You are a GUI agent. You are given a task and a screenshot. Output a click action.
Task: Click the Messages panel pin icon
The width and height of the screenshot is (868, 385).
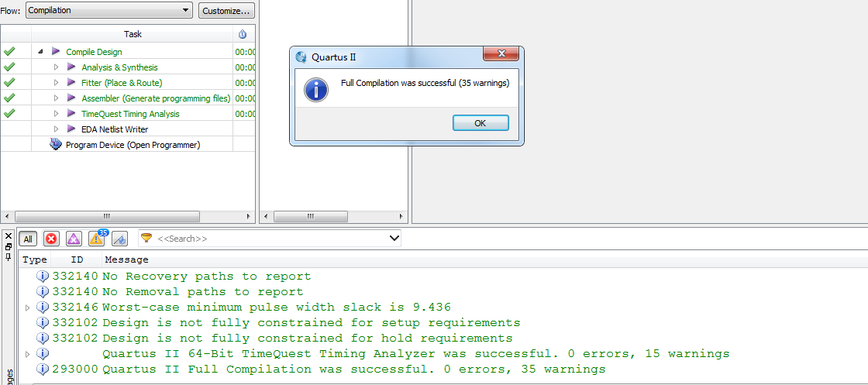click(x=9, y=256)
